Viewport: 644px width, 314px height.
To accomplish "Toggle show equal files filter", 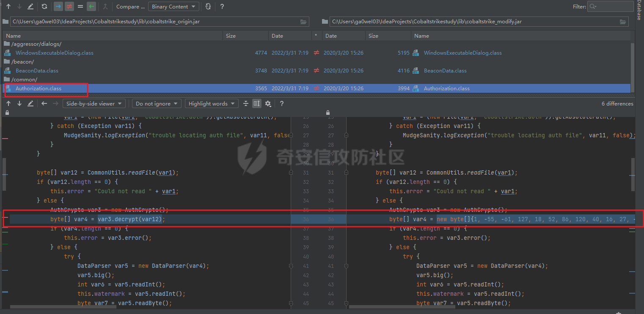I will click(80, 6).
